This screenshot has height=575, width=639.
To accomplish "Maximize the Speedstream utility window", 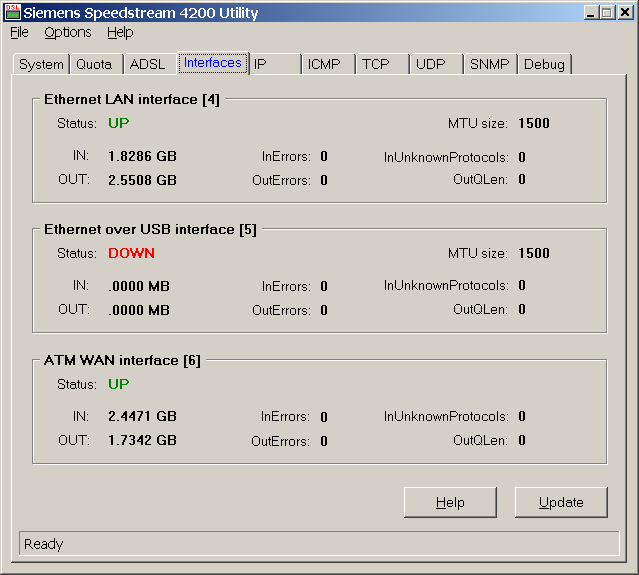I will 607,13.
